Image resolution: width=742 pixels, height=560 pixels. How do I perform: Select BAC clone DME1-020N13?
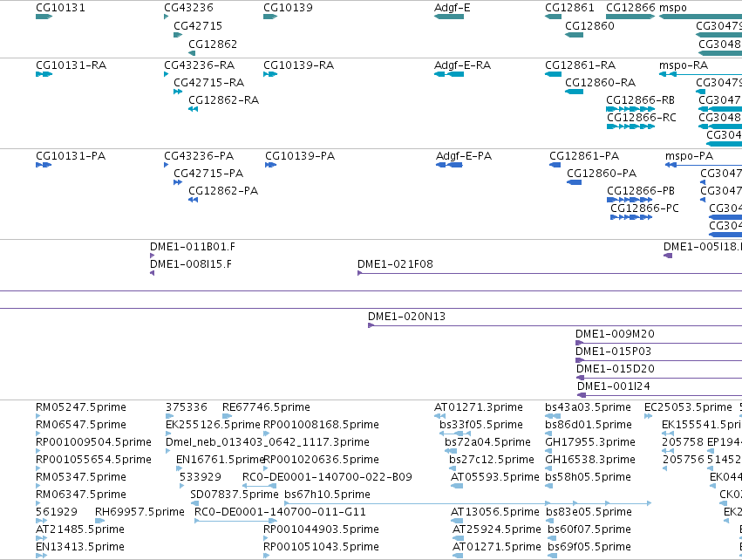click(407, 317)
